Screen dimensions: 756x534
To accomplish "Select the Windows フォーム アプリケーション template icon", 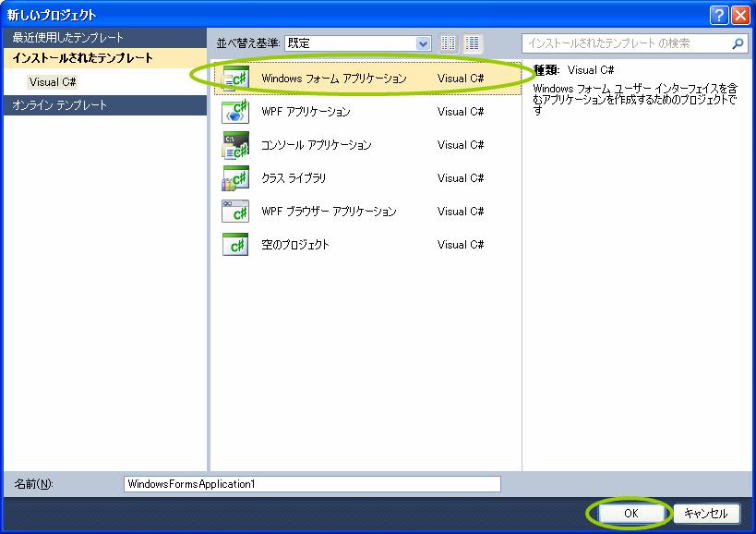I will pyautogui.click(x=235, y=79).
